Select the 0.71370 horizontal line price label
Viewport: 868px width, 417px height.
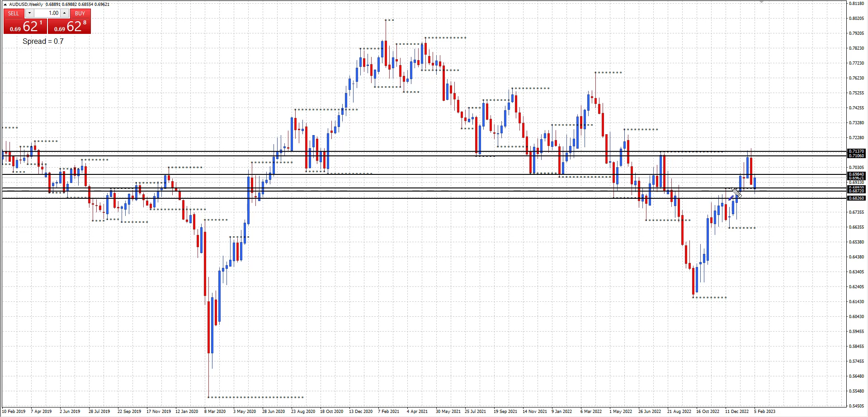click(856, 151)
